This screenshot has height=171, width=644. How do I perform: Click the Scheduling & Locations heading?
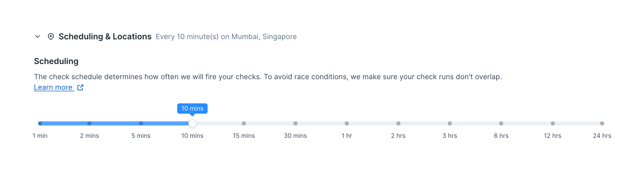(105, 37)
